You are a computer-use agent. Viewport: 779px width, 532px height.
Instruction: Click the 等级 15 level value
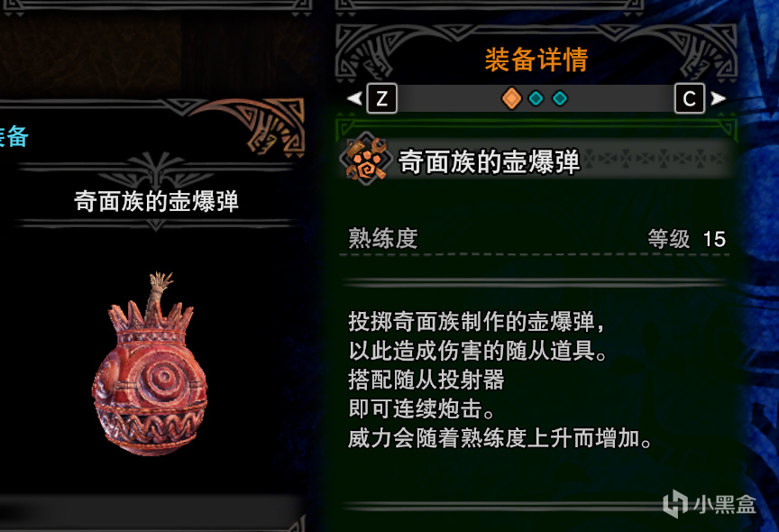pyautogui.click(x=687, y=239)
